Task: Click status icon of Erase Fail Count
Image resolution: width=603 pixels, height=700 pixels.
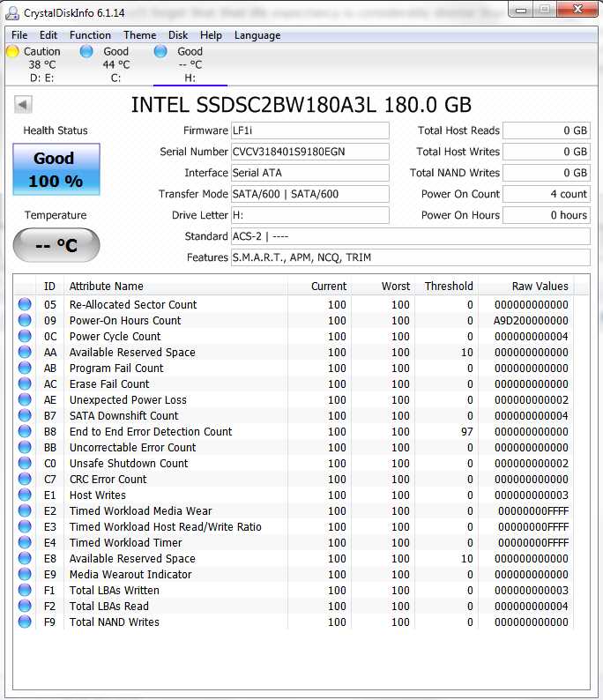Action: click(25, 384)
